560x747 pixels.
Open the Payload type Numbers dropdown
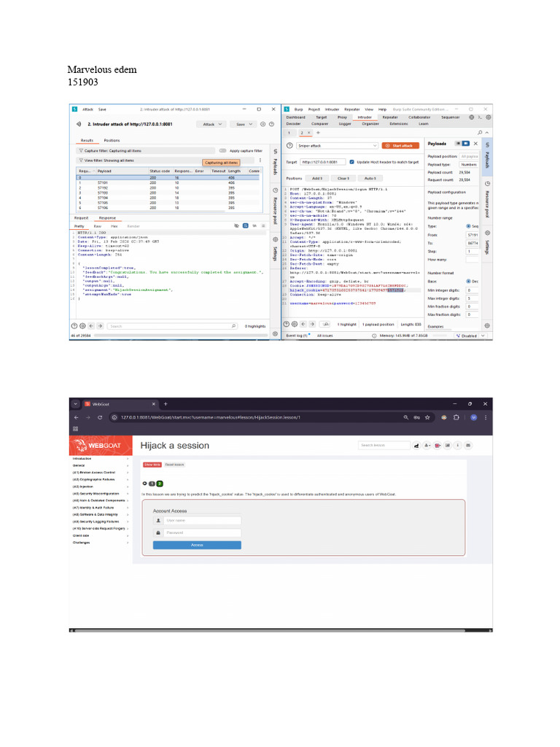pos(469,164)
